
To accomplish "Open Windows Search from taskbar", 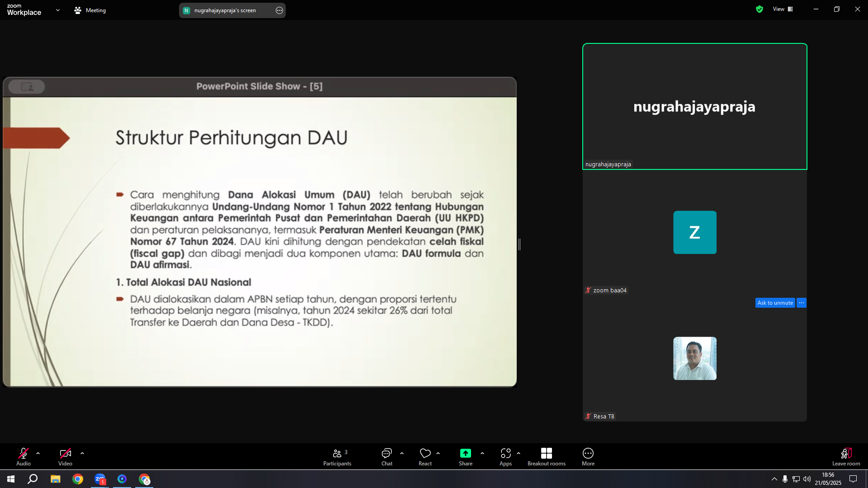I will (x=33, y=479).
